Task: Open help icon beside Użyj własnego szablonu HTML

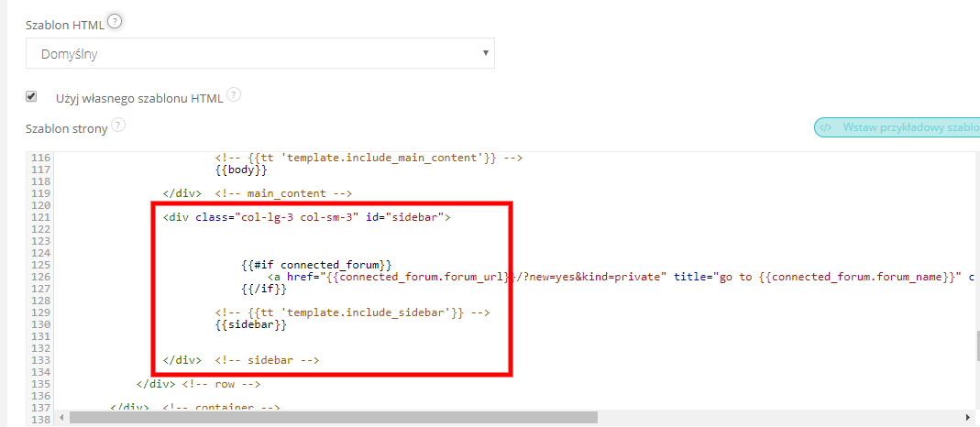Action: pos(234,95)
